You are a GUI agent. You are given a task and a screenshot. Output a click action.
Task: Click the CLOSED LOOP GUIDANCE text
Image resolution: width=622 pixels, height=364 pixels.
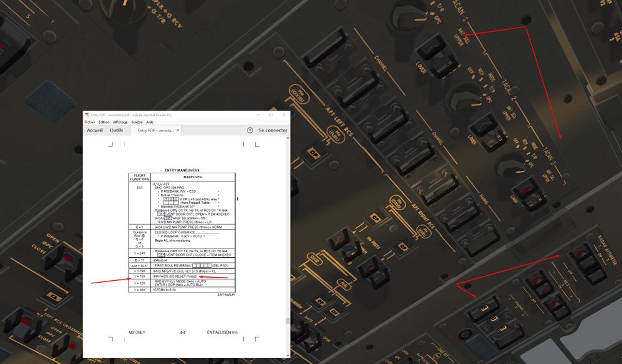[175, 232]
